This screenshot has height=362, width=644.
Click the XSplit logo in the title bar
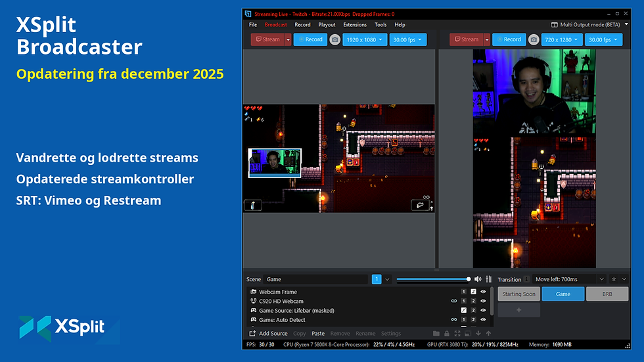click(248, 14)
